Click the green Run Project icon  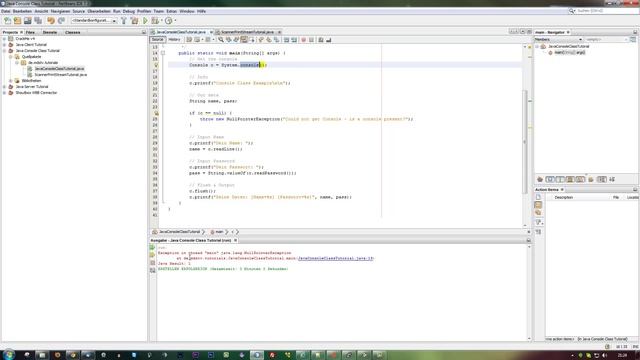145,20
